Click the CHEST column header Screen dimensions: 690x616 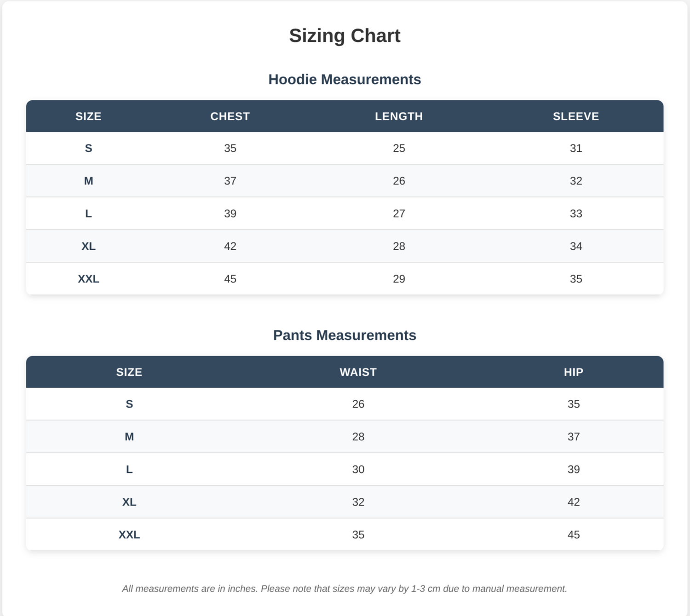(230, 116)
